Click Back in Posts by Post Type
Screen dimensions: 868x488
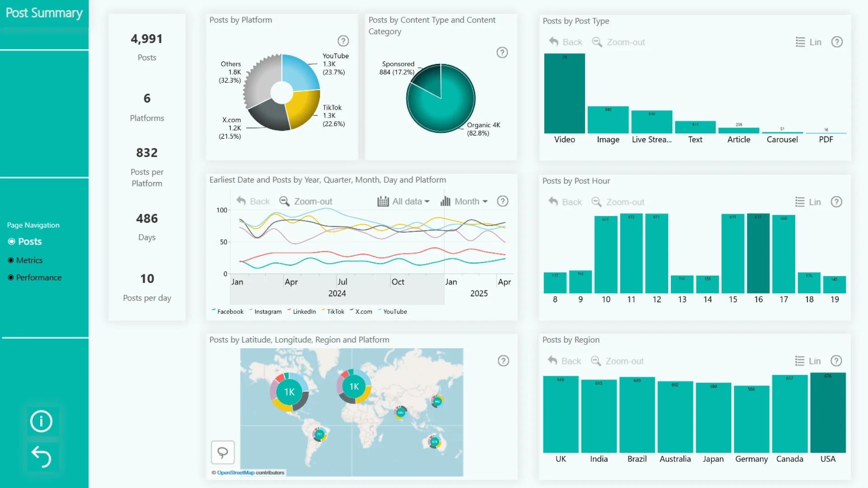[x=566, y=42]
